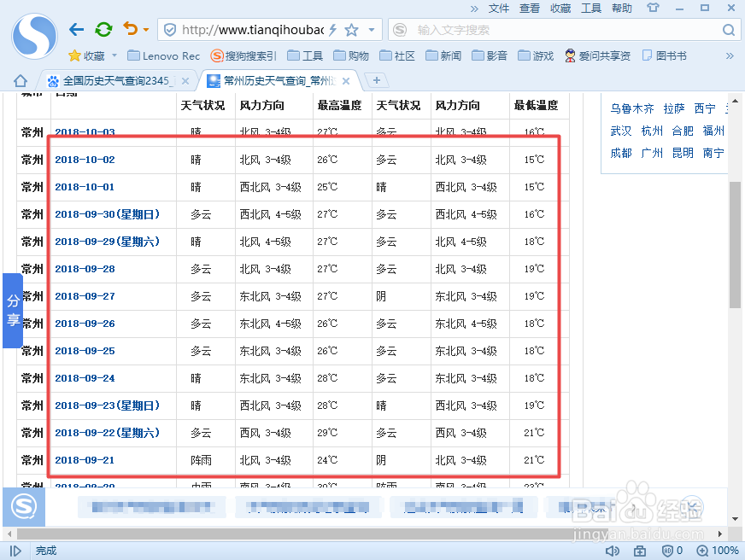Viewport: 745px width, 560px height.
Task: Open the 文件 menu
Action: (x=498, y=9)
